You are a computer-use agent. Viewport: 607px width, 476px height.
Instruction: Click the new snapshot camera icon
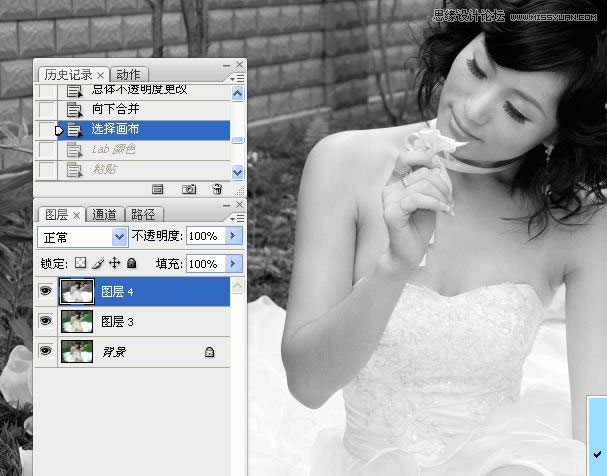[188, 189]
